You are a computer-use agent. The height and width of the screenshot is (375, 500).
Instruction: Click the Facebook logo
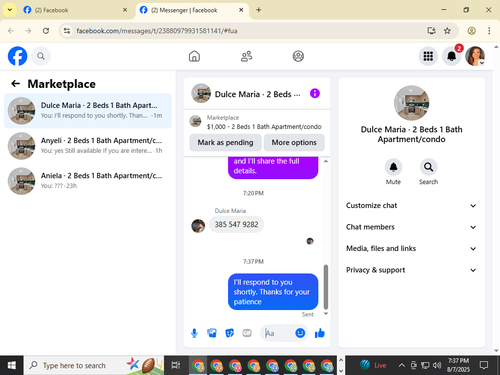(x=17, y=56)
